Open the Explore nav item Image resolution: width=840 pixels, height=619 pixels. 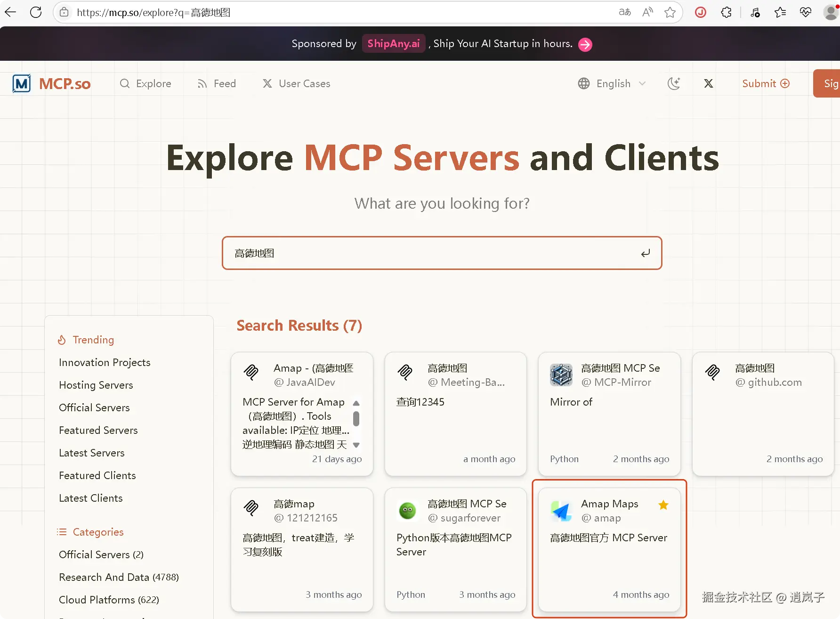[145, 83]
